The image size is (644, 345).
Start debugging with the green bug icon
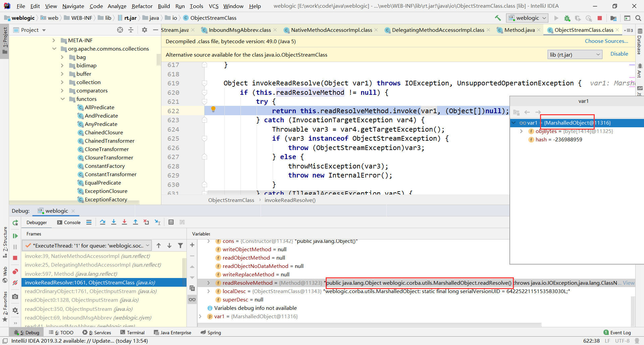(567, 18)
